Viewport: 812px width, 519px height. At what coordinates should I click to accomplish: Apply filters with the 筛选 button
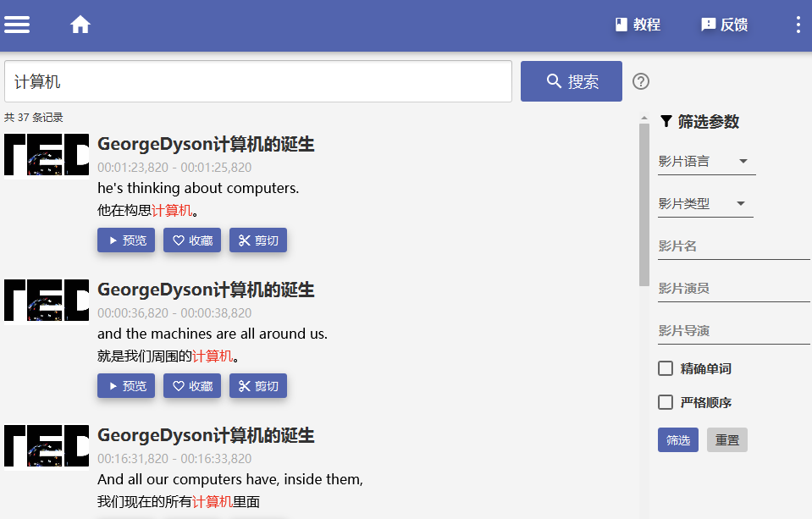pos(678,439)
